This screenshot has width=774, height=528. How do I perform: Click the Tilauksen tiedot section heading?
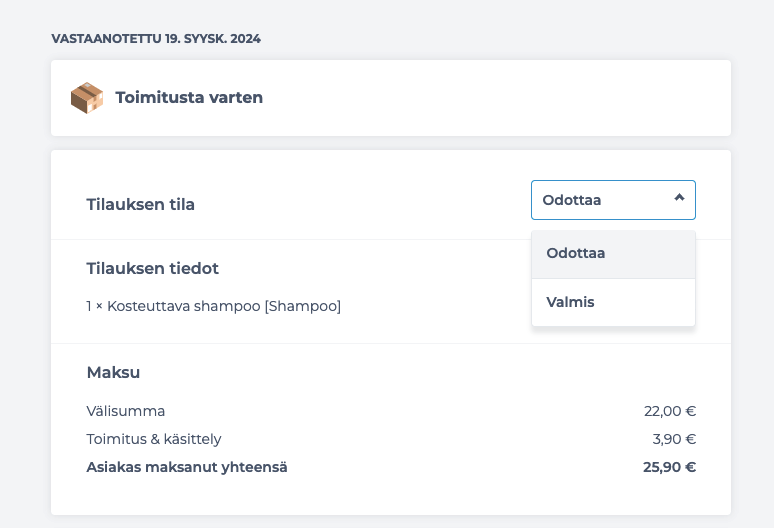153,268
